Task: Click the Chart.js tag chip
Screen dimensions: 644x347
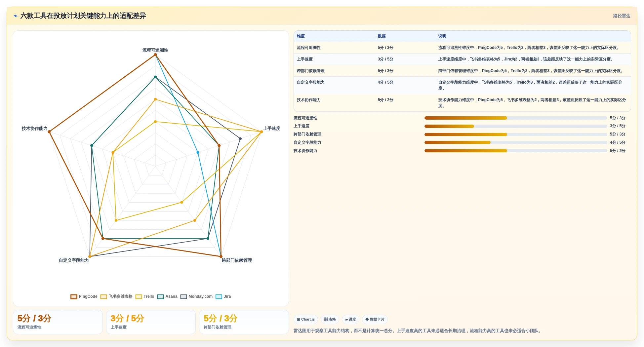Action: pyautogui.click(x=306, y=319)
